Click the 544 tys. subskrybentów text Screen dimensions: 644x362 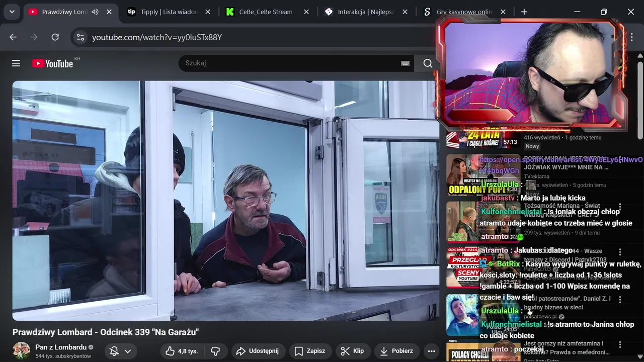click(63, 356)
